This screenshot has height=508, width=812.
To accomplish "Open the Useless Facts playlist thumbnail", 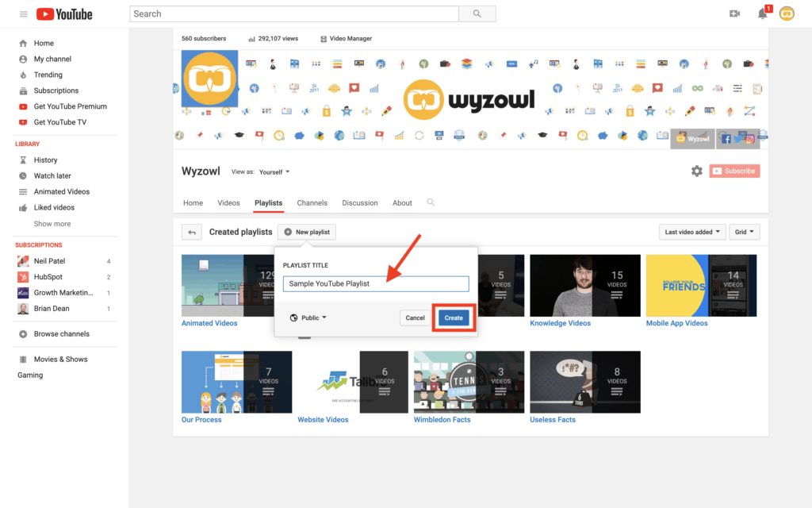I will [585, 382].
